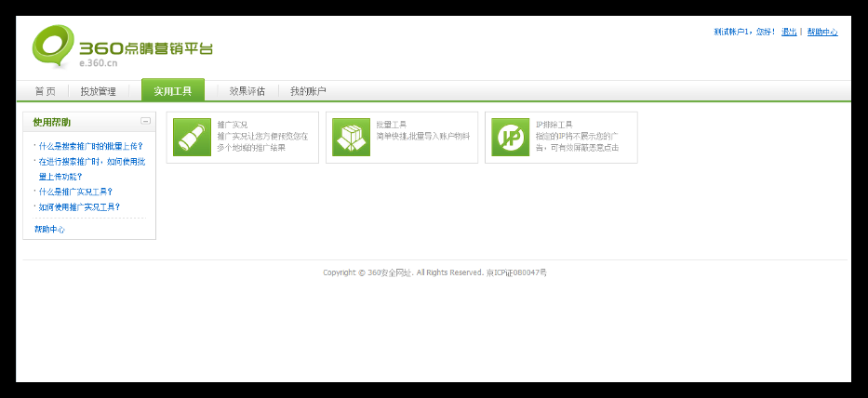
Task: Open help link 什么是搜索推广时的批量上传
Action: click(x=90, y=146)
